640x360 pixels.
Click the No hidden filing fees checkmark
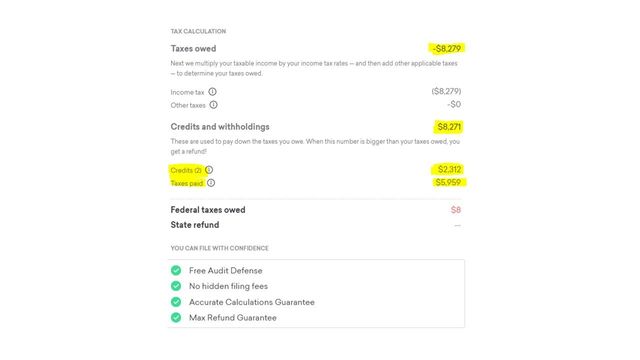click(x=176, y=286)
